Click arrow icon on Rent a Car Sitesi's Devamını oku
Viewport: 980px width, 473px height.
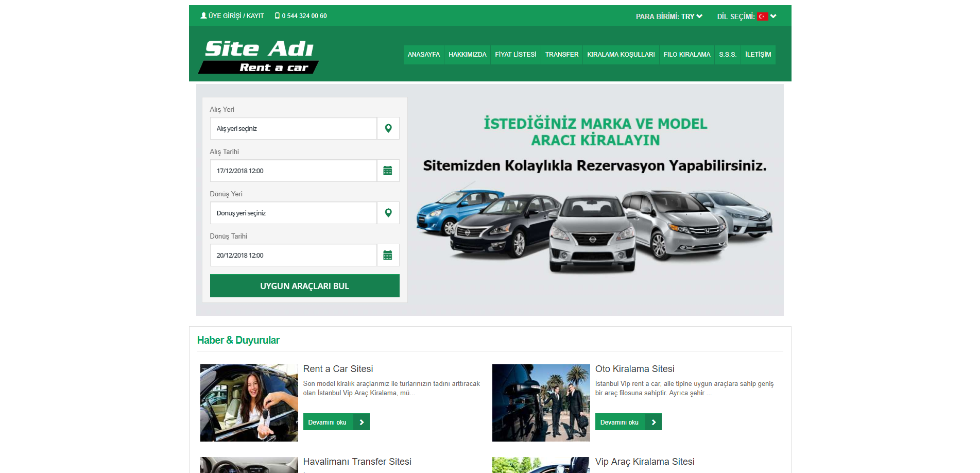coord(362,422)
